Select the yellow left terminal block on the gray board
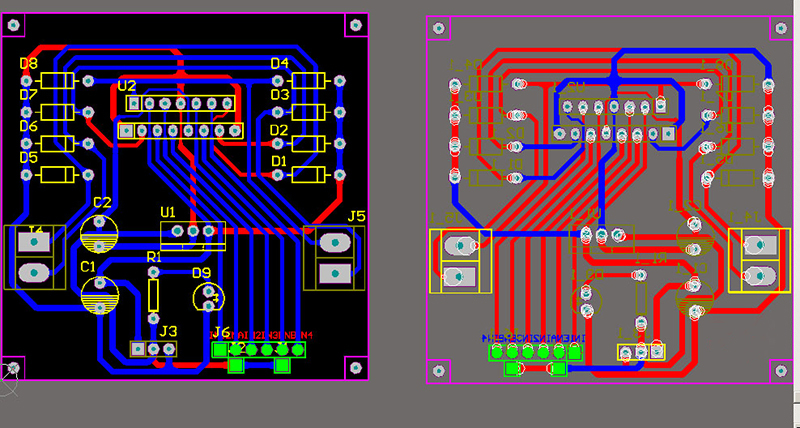This screenshot has width=800, height=428. click(x=460, y=261)
